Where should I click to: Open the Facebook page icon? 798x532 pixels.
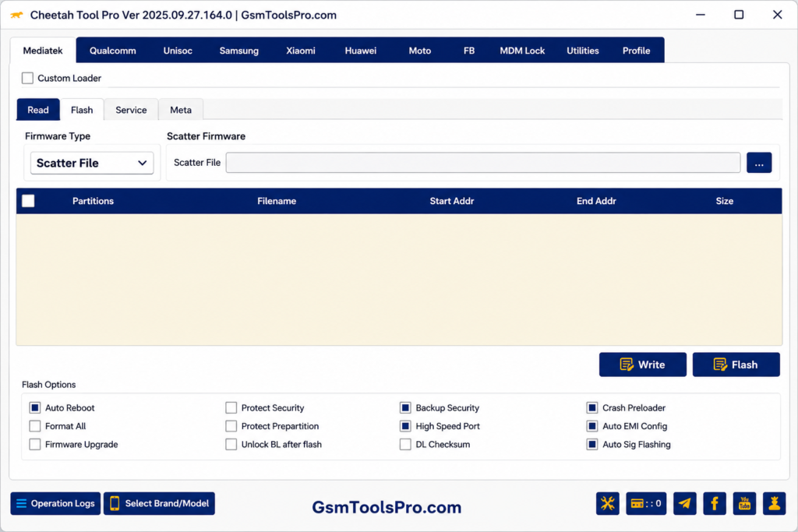[715, 503]
